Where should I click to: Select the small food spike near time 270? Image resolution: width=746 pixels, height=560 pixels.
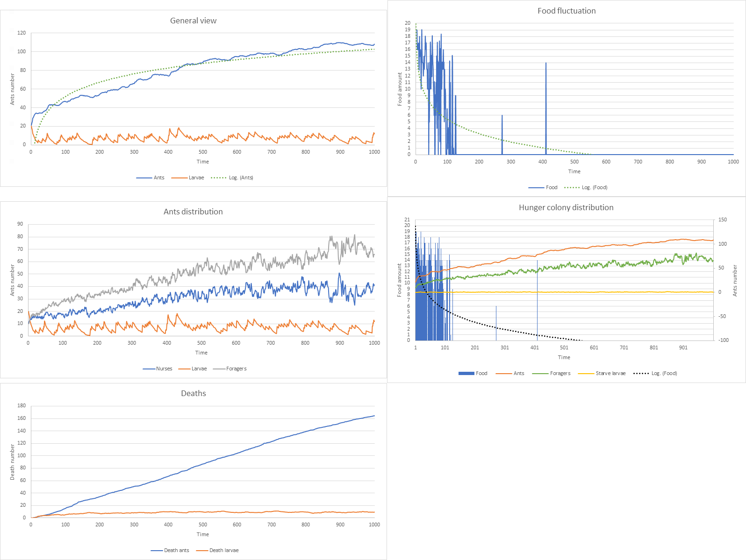502,135
